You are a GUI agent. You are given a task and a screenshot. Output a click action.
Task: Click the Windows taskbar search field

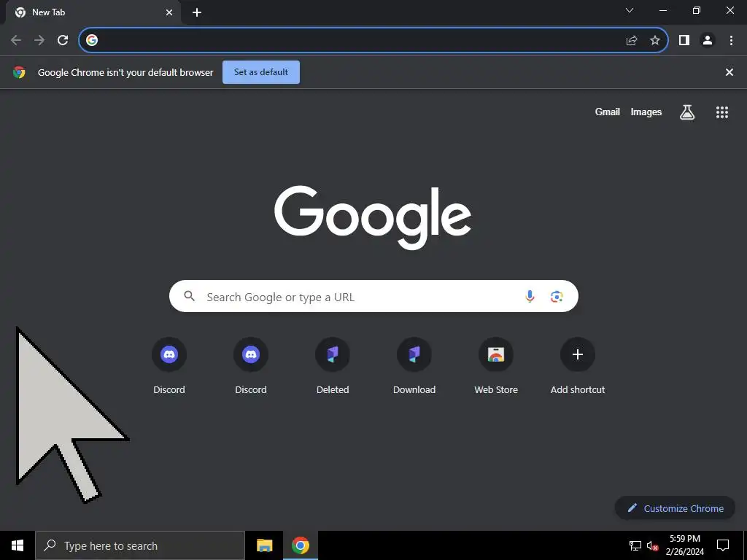[x=140, y=545]
